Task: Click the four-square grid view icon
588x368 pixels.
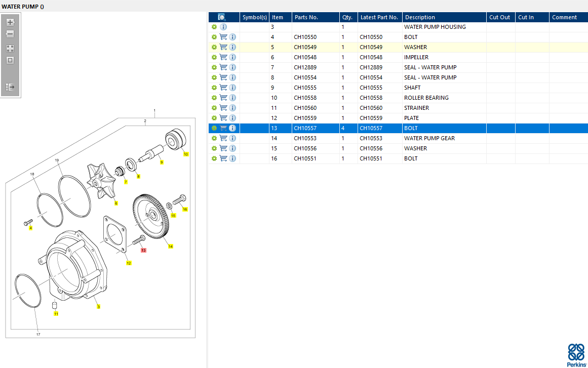Action: coord(10,49)
